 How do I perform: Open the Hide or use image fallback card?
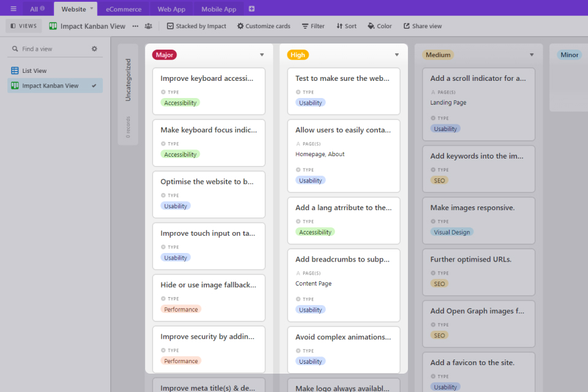pos(208,298)
